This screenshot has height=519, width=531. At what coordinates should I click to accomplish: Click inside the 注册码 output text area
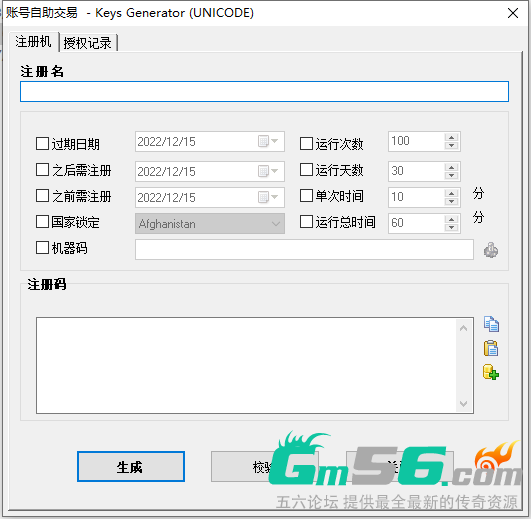click(x=255, y=365)
